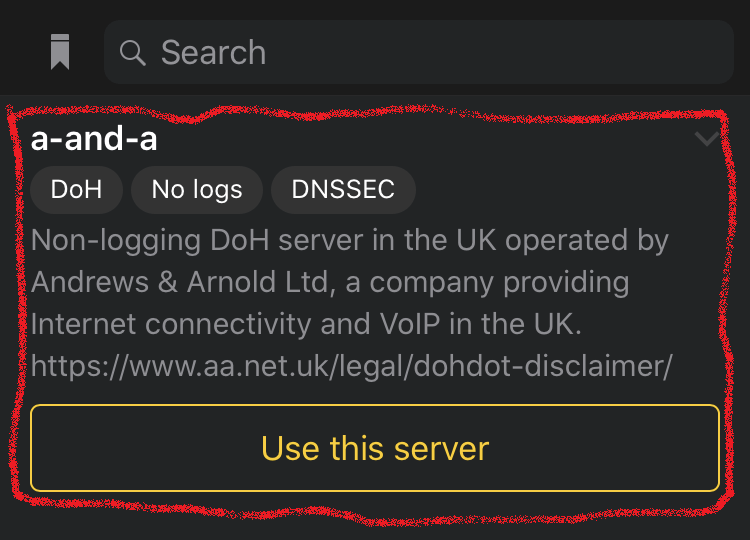The width and height of the screenshot is (750, 540).
Task: Select the No logs tag
Action: (x=197, y=189)
